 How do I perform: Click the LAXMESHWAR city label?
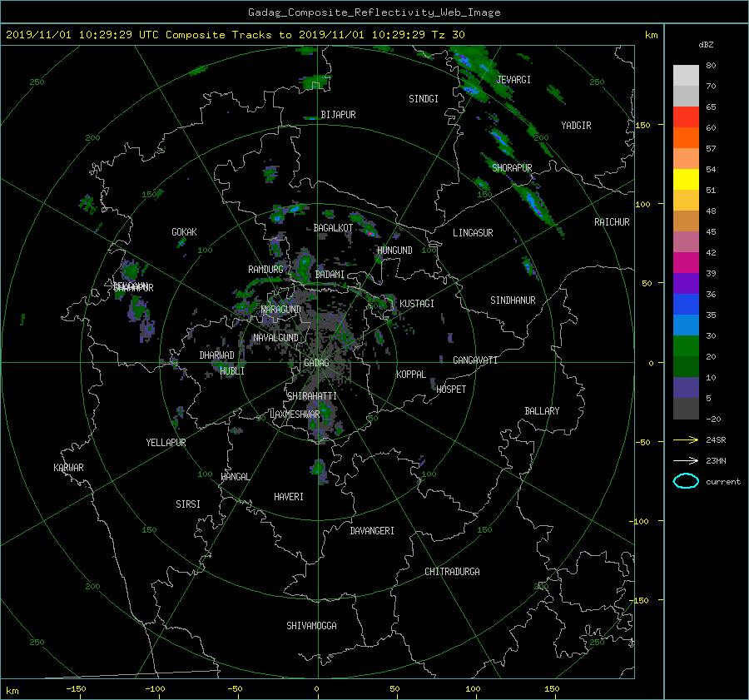tap(295, 415)
